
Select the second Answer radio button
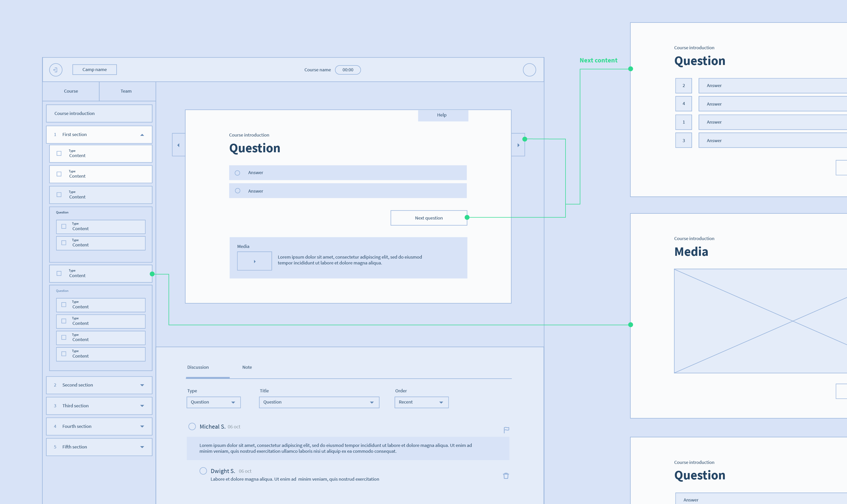pyautogui.click(x=237, y=191)
